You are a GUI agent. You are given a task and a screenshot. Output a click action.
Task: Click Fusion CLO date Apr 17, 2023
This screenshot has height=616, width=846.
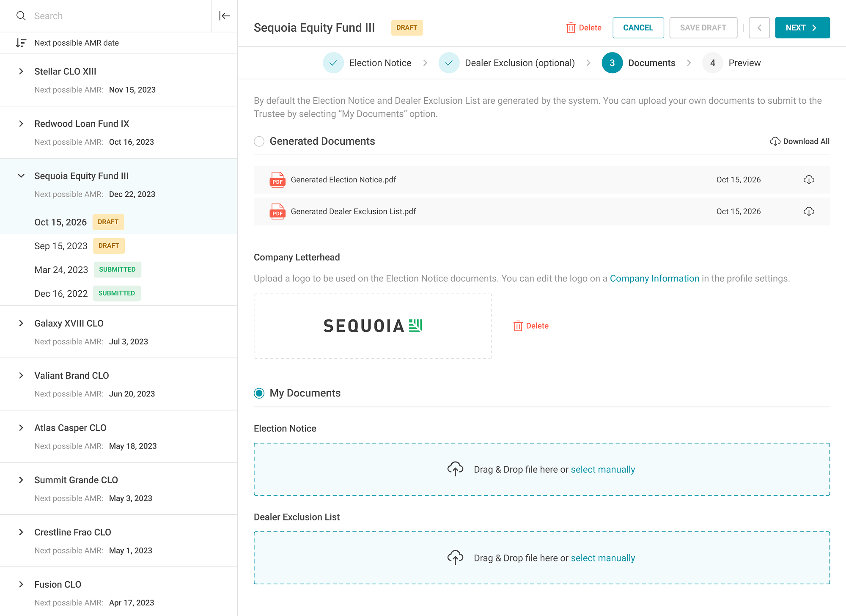(132, 603)
